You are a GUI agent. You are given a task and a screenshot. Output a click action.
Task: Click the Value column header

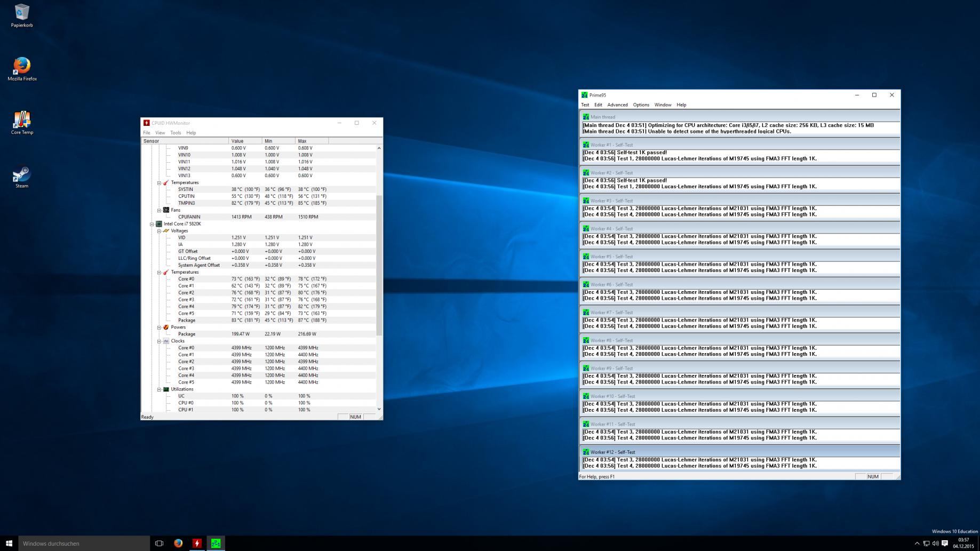tap(245, 141)
